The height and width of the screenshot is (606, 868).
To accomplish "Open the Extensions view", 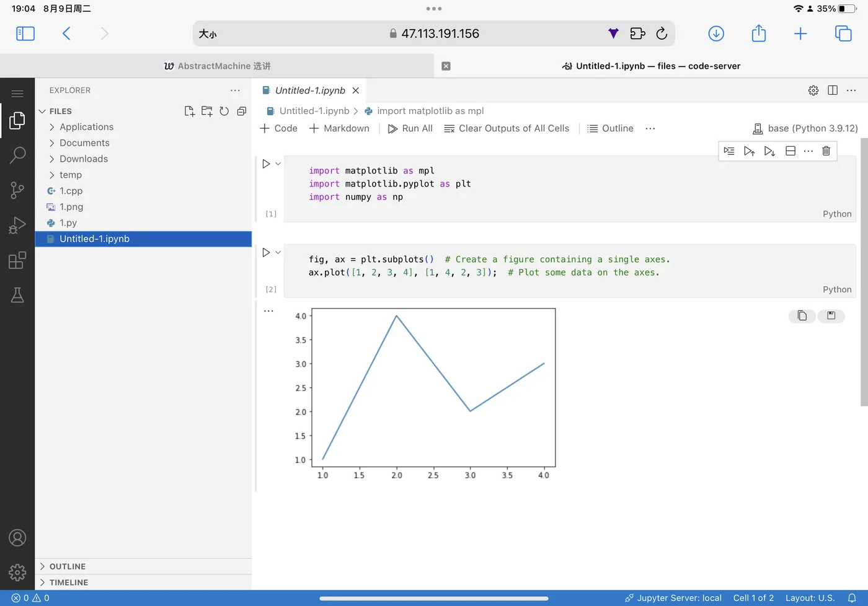I will coord(17,260).
